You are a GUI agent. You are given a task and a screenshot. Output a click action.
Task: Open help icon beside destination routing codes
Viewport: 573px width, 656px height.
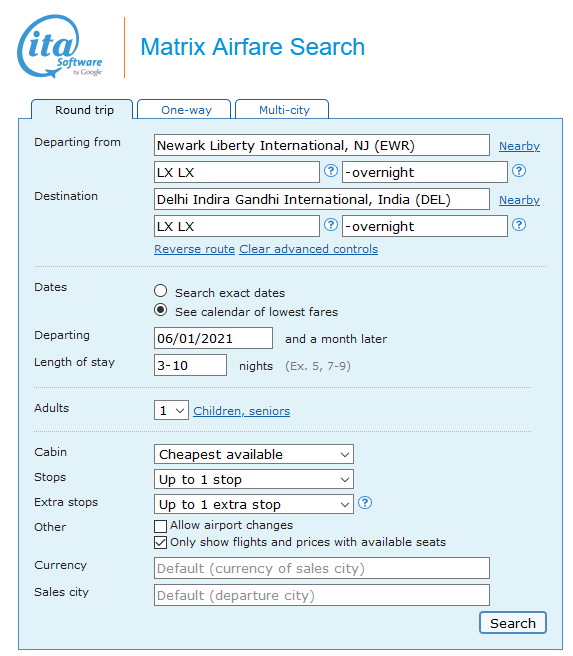point(331,225)
